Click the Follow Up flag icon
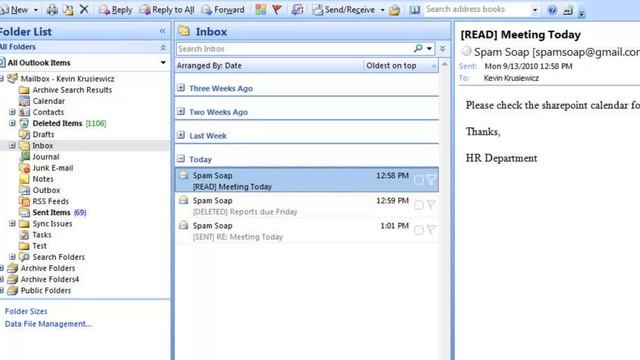 tap(277, 9)
